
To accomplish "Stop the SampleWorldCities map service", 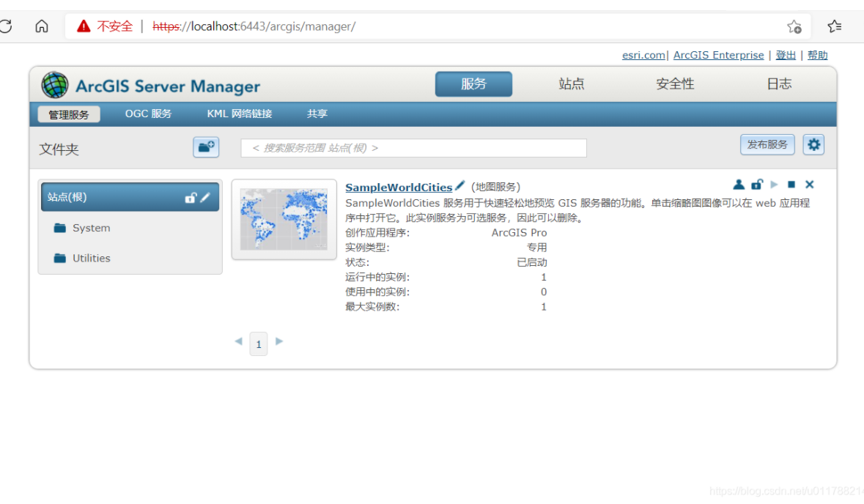I will coord(791,184).
